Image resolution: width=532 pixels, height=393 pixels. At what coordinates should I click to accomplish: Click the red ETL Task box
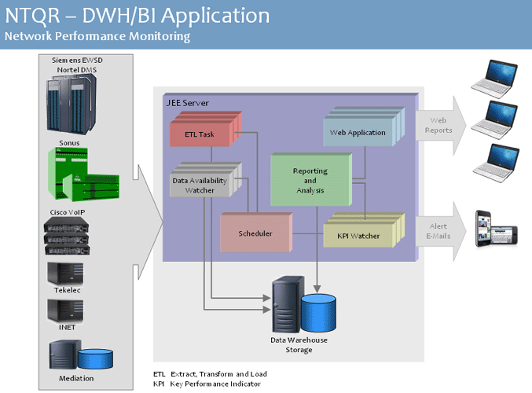click(200, 134)
